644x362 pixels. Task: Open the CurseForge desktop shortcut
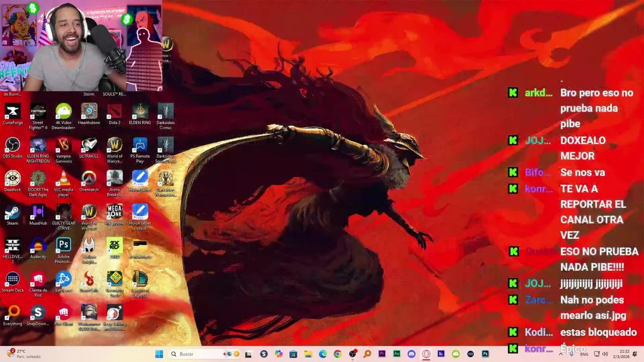point(13,114)
